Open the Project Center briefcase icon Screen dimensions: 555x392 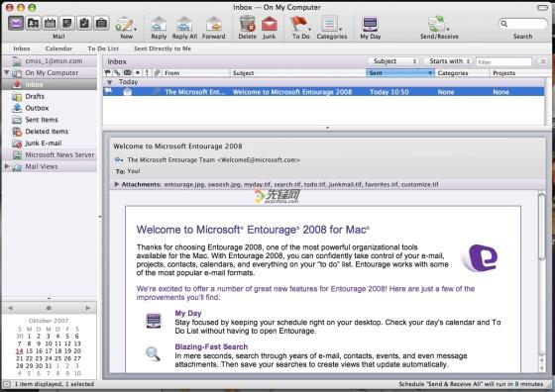pyautogui.click(x=101, y=24)
